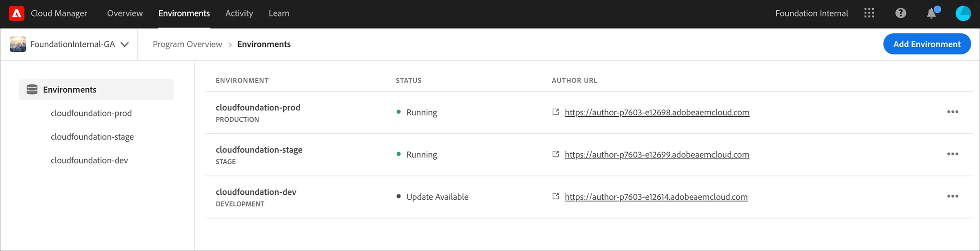
Task: Click the Running status of cloudfoundation-prod
Action: tap(422, 112)
